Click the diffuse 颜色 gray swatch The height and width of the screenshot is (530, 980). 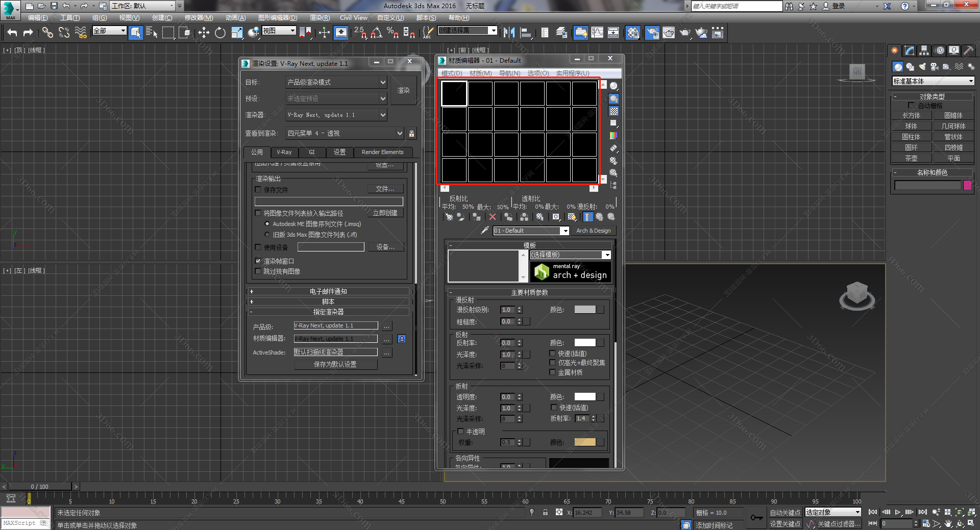[585, 310]
